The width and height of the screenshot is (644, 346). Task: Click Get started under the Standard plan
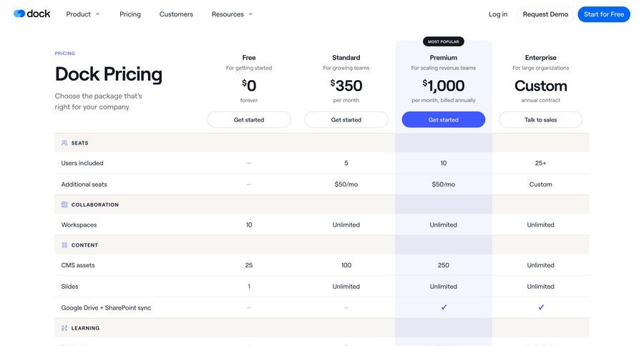click(x=346, y=120)
